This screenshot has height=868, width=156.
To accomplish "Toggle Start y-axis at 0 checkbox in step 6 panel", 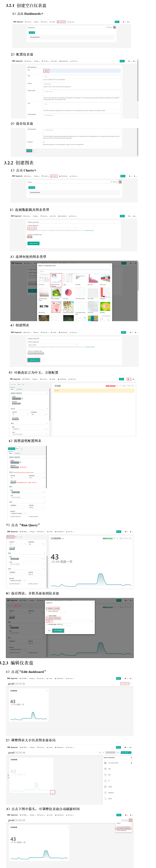I will 30,516.
